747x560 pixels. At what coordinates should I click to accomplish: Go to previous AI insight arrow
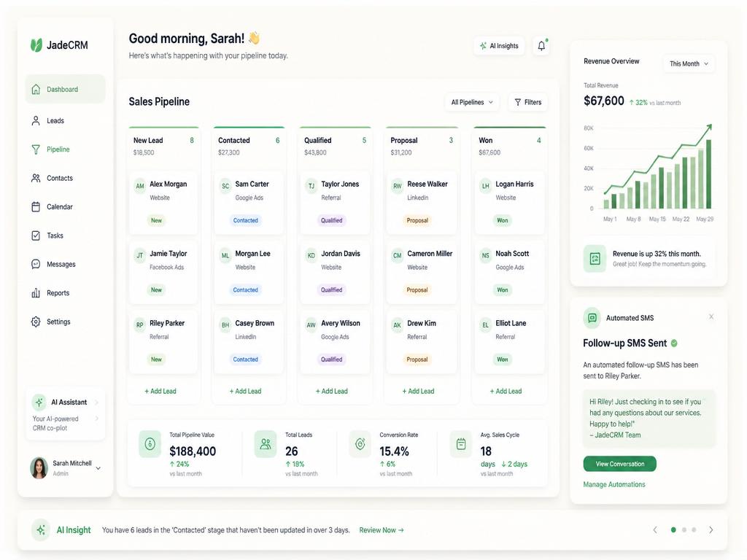[x=655, y=529]
